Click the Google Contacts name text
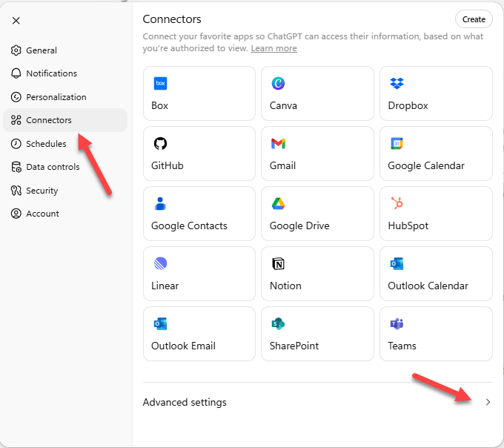The width and height of the screenshot is (504, 448). [x=189, y=226]
